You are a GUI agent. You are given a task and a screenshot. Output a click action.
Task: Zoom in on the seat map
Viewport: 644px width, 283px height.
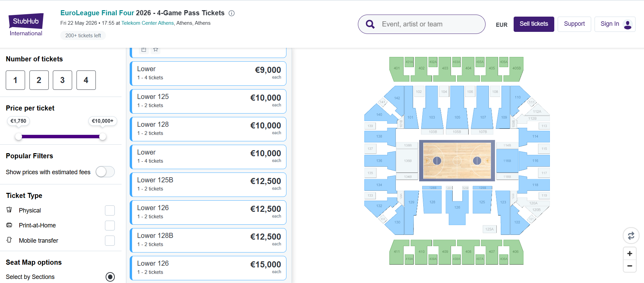pos(630,254)
